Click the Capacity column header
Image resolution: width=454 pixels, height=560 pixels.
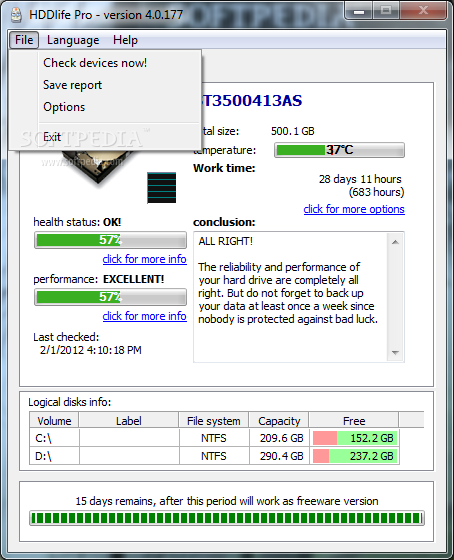click(x=279, y=421)
